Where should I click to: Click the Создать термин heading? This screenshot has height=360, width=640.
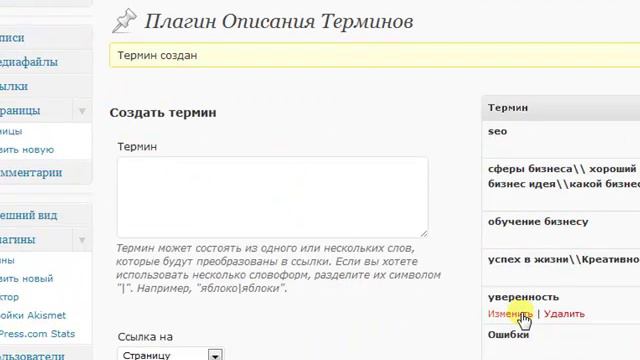[x=163, y=113]
